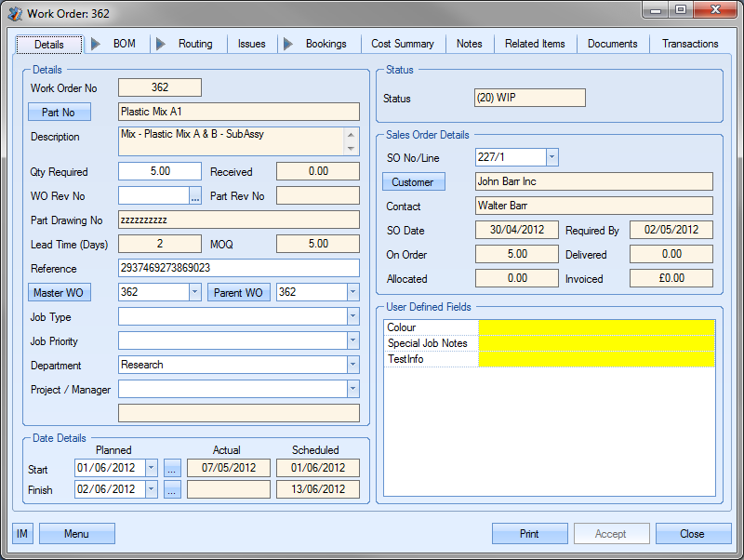Click the Customer button
The image size is (744, 560).
coord(414,181)
